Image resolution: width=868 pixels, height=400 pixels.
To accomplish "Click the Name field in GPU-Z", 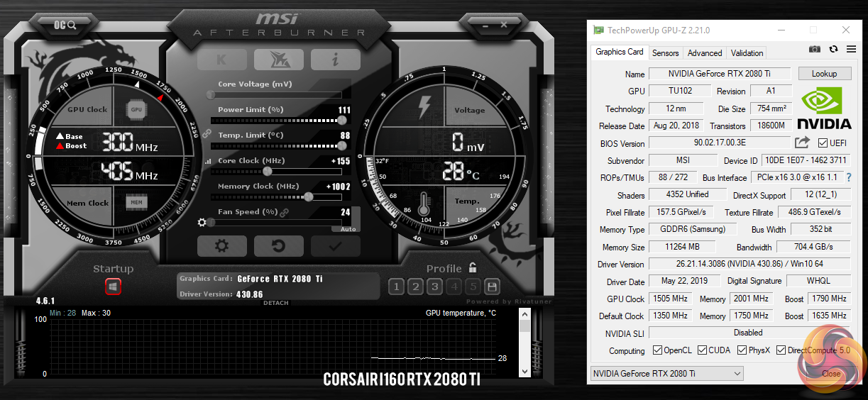I will click(x=720, y=74).
